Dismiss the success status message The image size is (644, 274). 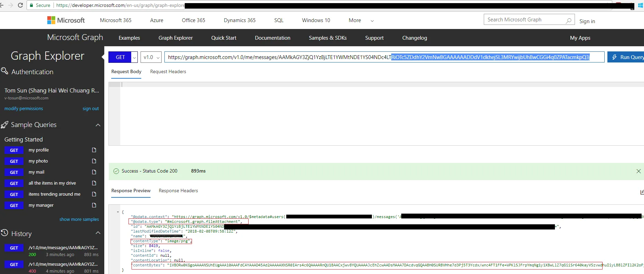click(x=638, y=171)
